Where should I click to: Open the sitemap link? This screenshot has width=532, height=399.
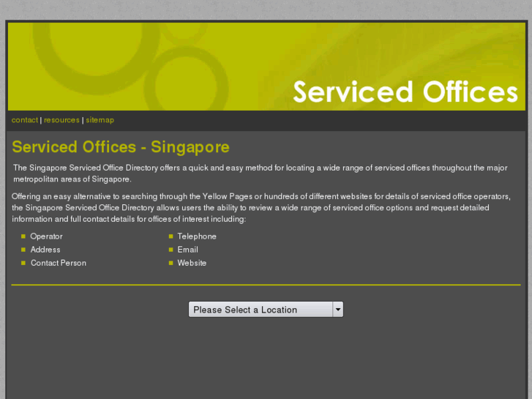(100, 120)
